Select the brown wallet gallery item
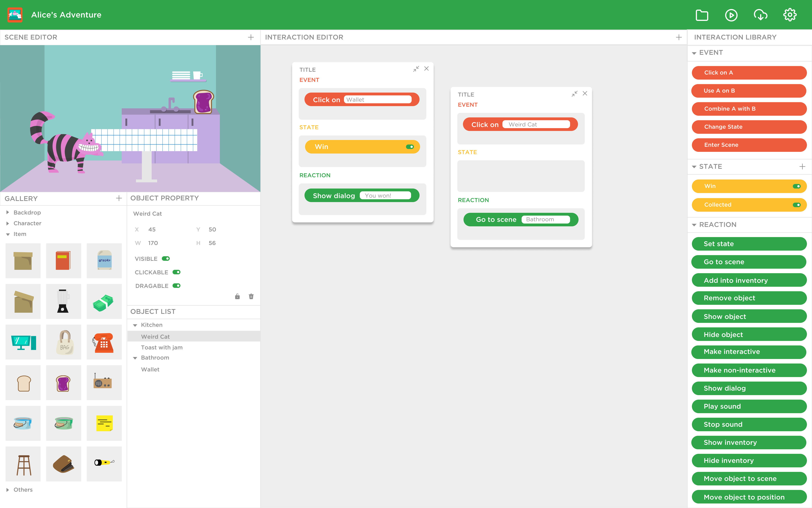The width and height of the screenshot is (812, 508). (x=64, y=464)
